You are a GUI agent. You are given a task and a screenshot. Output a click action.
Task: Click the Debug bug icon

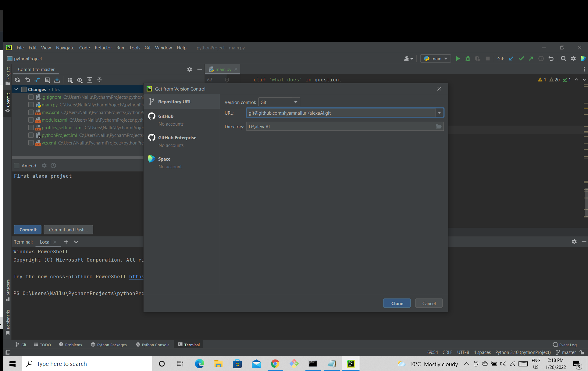coord(468,59)
